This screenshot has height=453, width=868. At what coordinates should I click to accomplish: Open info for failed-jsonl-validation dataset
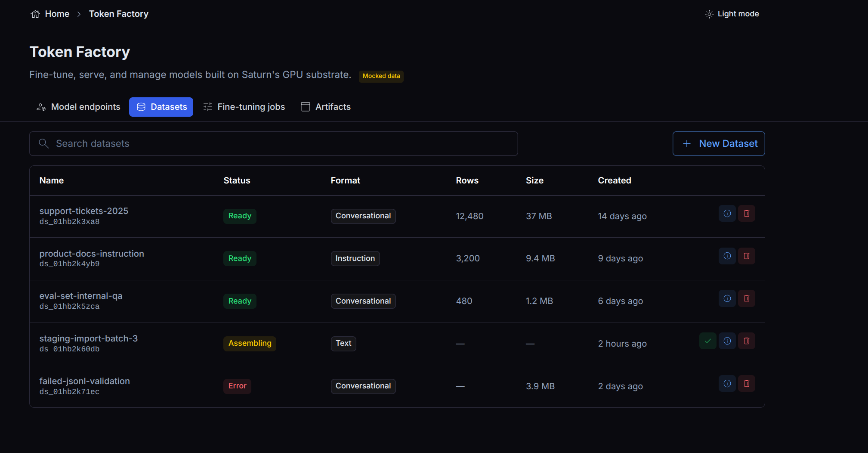(727, 384)
